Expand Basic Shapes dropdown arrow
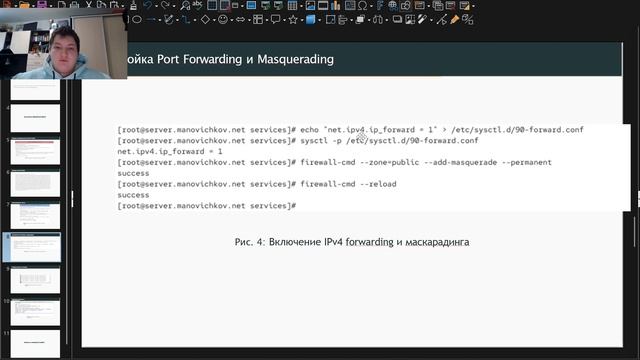640x360 pixels. (214, 20)
